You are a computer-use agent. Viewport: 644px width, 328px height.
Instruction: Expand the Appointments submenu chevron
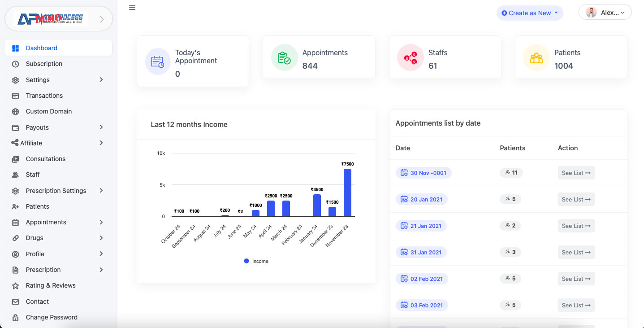click(101, 222)
